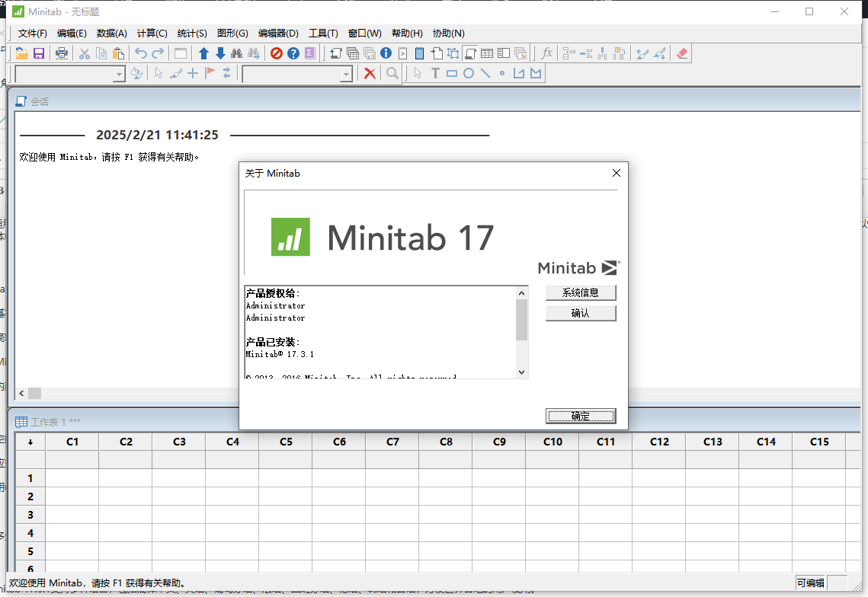
Task: Click the 确认 button in About dialog
Action: [581, 313]
